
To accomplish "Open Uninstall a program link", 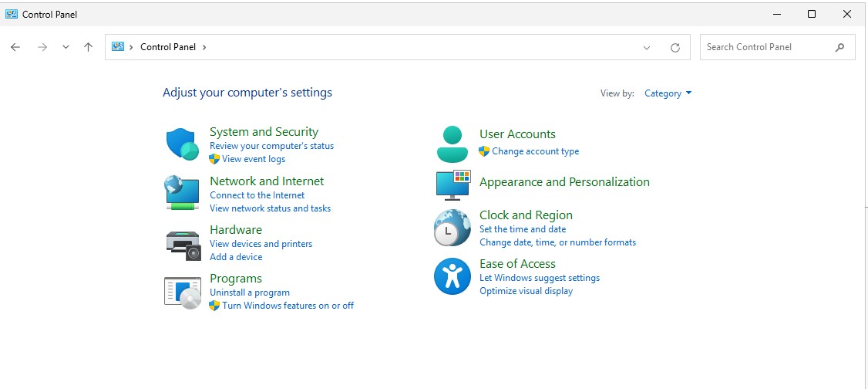I will tap(250, 293).
